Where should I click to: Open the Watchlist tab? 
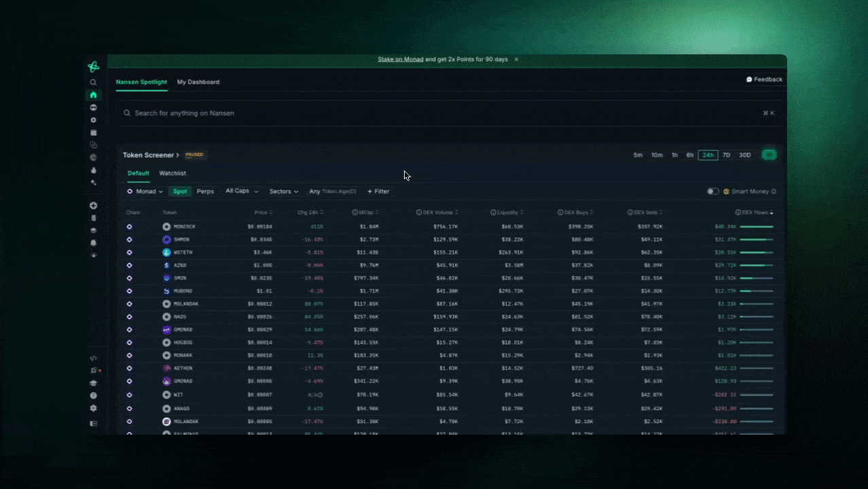pyautogui.click(x=173, y=173)
